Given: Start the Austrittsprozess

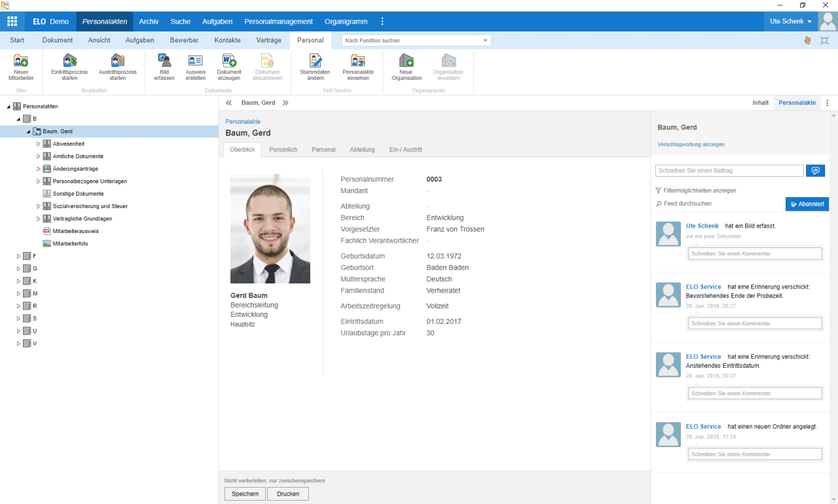Looking at the screenshot, I should (117, 68).
